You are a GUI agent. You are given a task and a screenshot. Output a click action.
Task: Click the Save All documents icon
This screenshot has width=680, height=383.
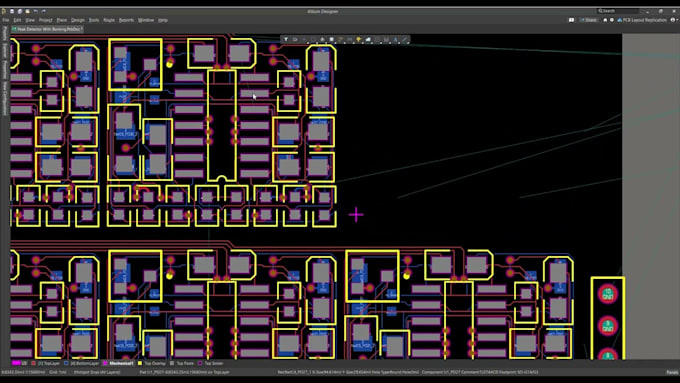(20, 11)
